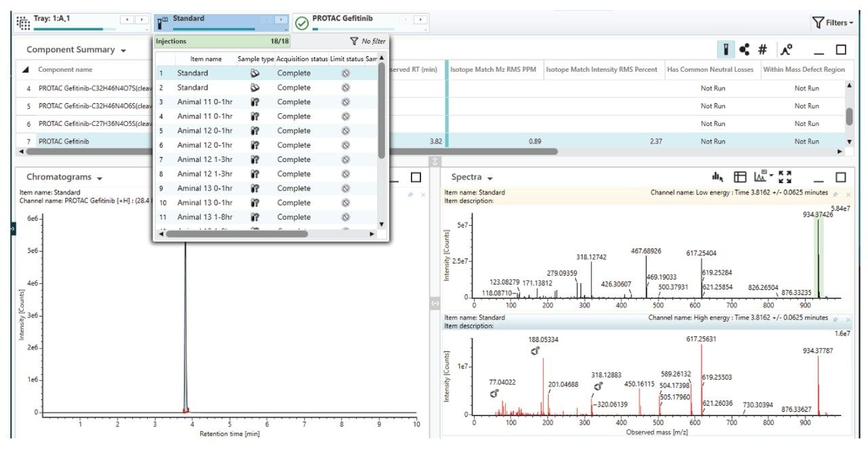Select injection 5 Animal 12 0-1hr
Image resolution: width=868 pixels, height=450 pixels.
pos(267,131)
